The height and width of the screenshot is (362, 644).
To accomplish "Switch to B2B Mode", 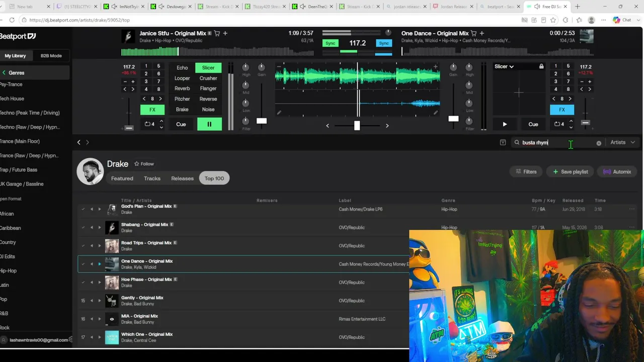I will click(x=51, y=56).
